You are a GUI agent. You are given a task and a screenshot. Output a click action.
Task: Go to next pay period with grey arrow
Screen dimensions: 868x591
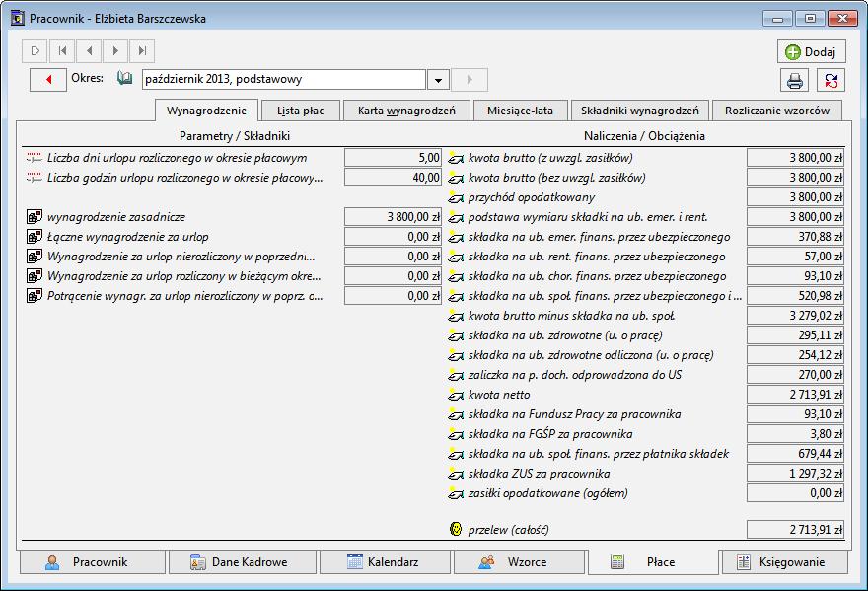(470, 80)
